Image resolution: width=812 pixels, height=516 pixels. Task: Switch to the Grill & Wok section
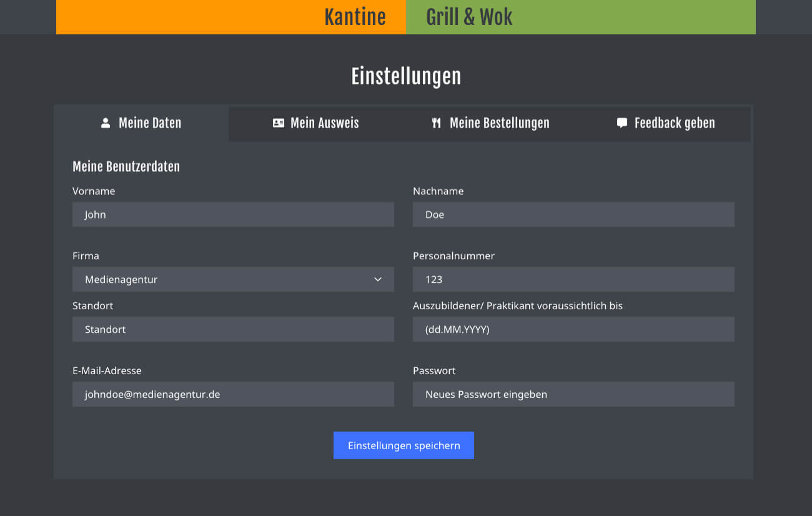coord(468,17)
